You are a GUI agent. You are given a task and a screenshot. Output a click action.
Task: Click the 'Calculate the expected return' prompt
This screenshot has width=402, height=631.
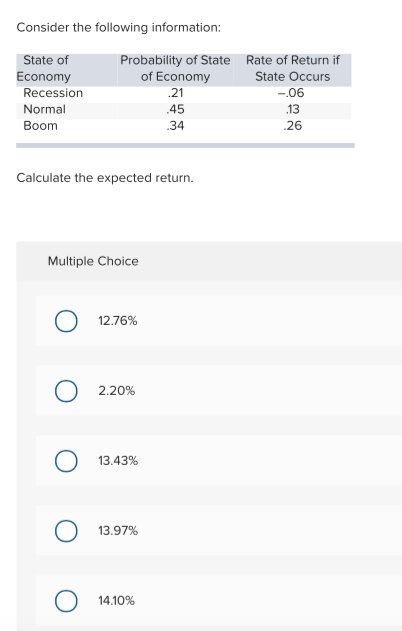tap(105, 178)
